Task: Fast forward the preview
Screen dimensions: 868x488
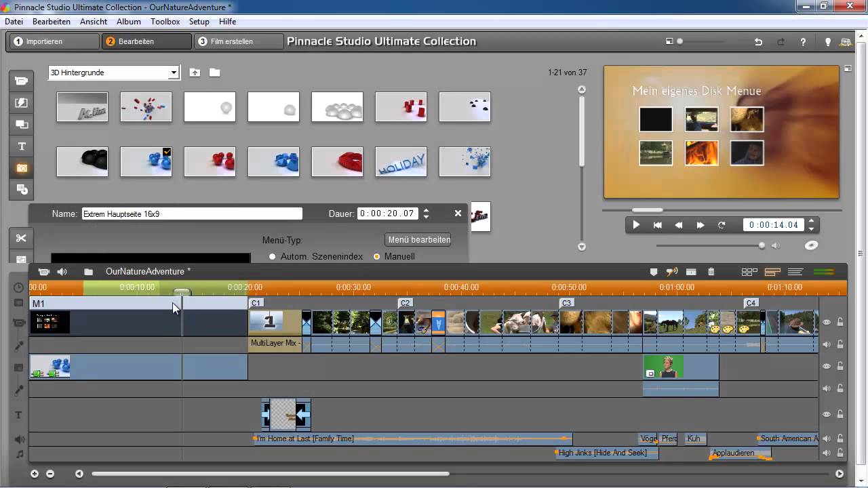Action: click(701, 225)
